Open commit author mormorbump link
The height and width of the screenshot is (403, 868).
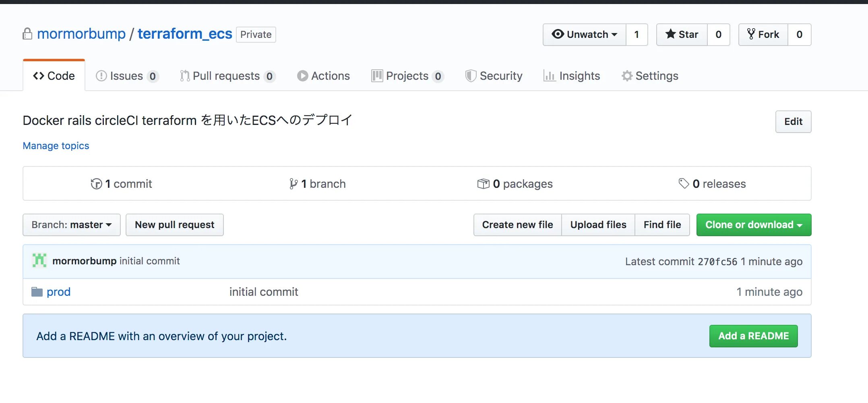coord(85,261)
